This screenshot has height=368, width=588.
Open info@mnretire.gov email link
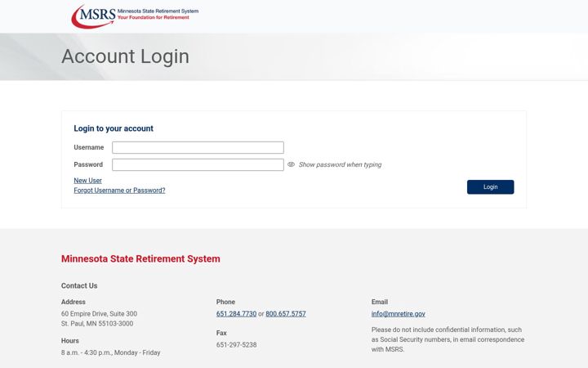(x=399, y=314)
